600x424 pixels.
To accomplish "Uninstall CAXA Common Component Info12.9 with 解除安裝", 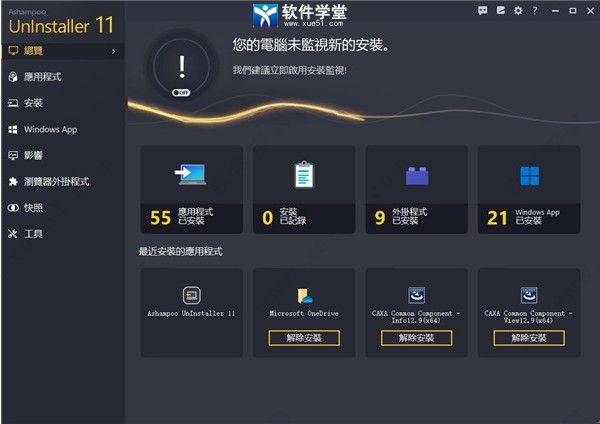I will tap(416, 338).
